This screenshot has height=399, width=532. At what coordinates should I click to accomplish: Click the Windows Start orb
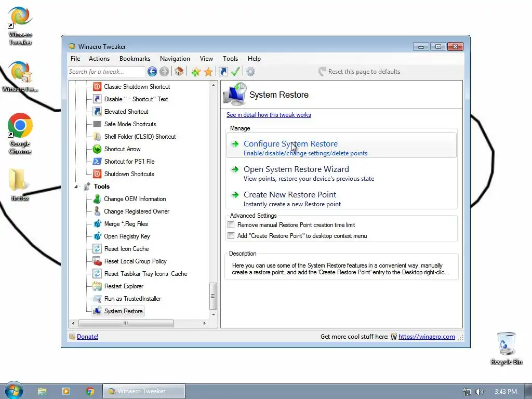[x=14, y=391]
